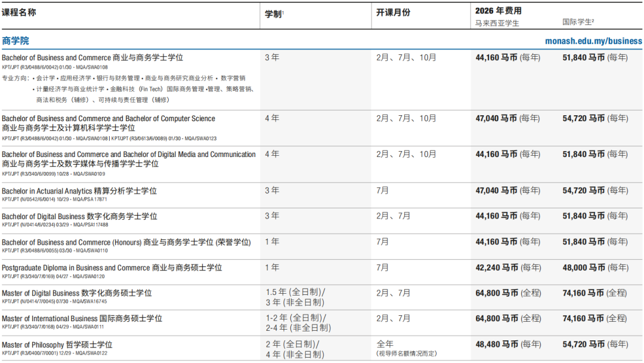The width and height of the screenshot is (644, 363).
Task: Click the 2026 年费用 header
Action: pyautogui.click(x=498, y=11)
